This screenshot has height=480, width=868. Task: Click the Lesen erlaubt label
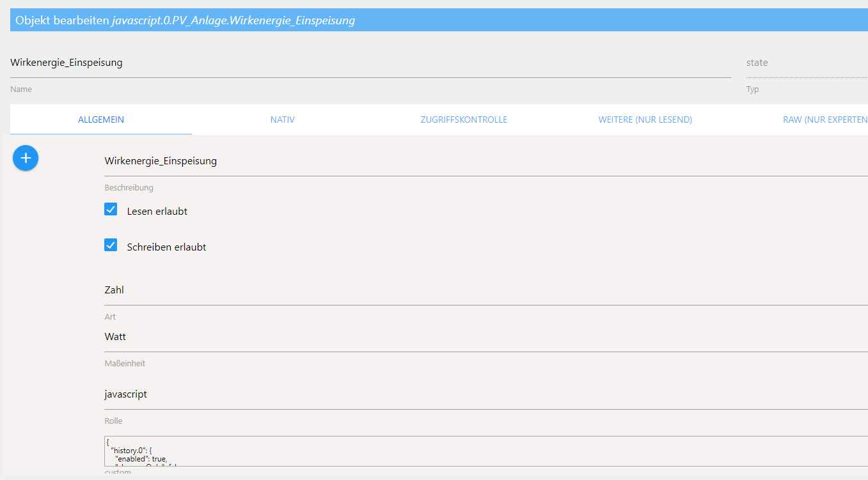click(x=157, y=212)
